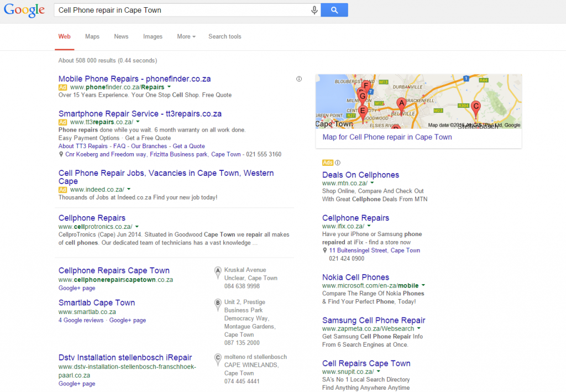Viewport: 566px width, 392px height.
Task: Click the blue search magnifier button
Action: click(x=334, y=10)
